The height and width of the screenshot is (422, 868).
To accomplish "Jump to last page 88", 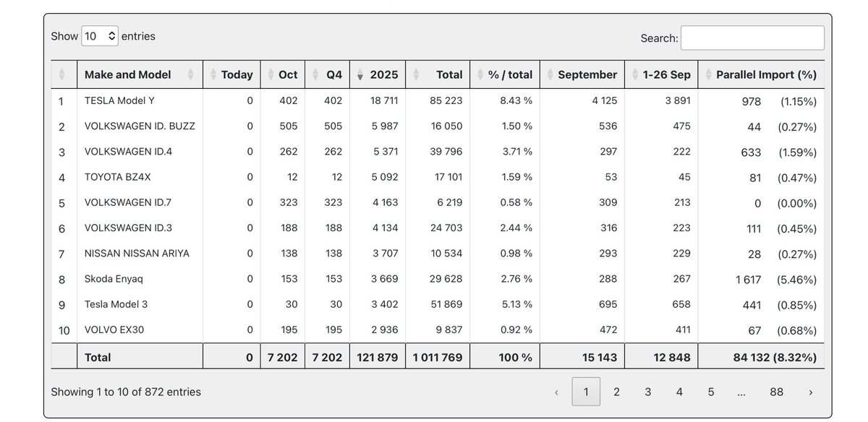I will [x=776, y=392].
